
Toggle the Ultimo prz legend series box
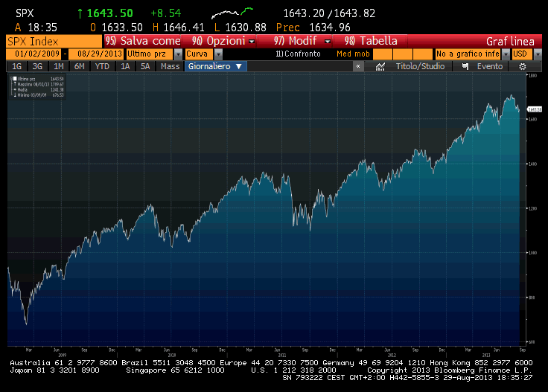(x=14, y=78)
